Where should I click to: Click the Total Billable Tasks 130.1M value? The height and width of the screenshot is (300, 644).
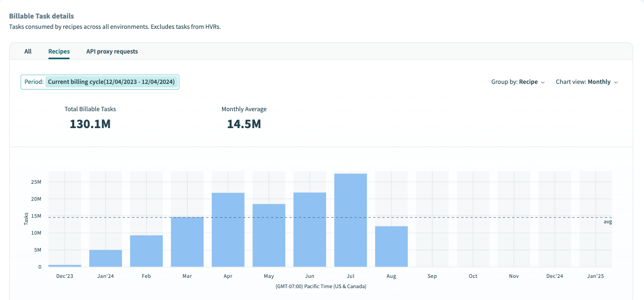point(90,124)
